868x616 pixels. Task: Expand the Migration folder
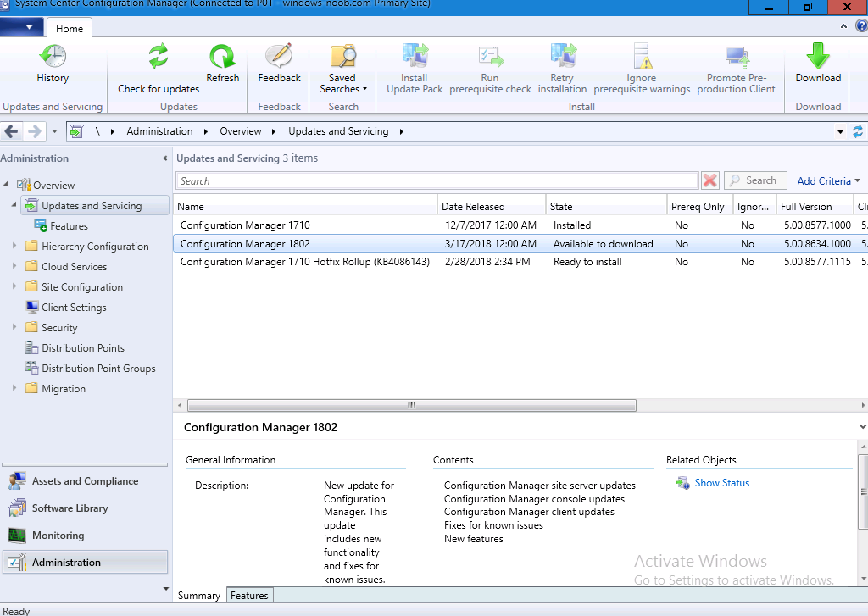pos(14,389)
